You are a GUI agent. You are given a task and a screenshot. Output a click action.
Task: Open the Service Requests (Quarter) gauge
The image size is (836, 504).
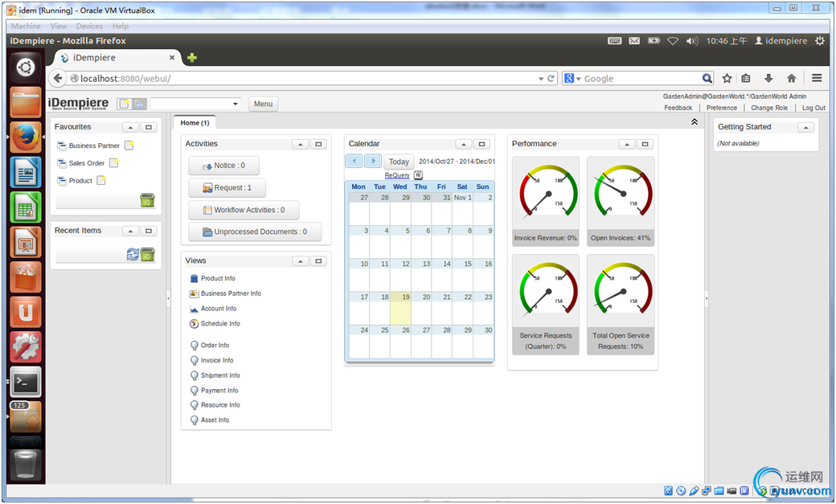tap(546, 304)
